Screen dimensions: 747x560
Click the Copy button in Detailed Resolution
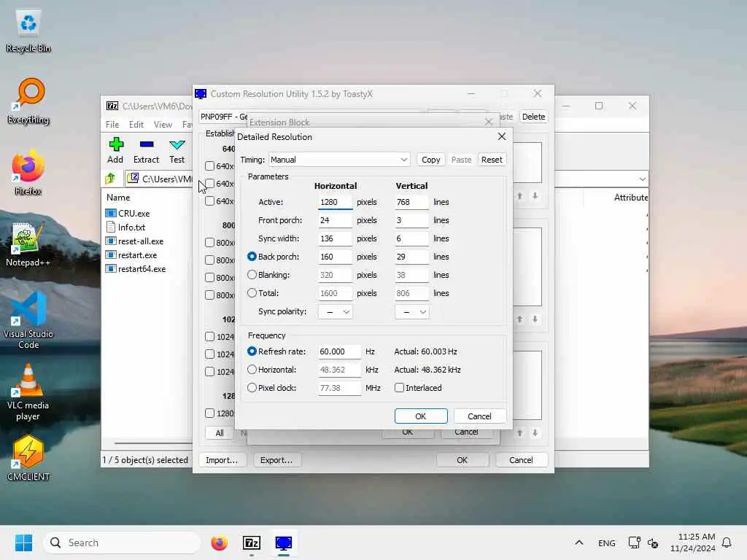click(430, 160)
